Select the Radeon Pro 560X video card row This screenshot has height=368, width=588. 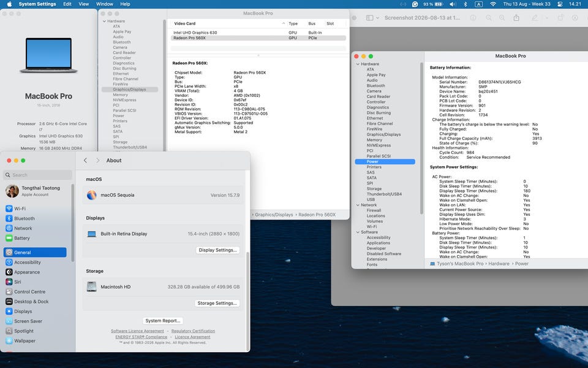point(258,38)
